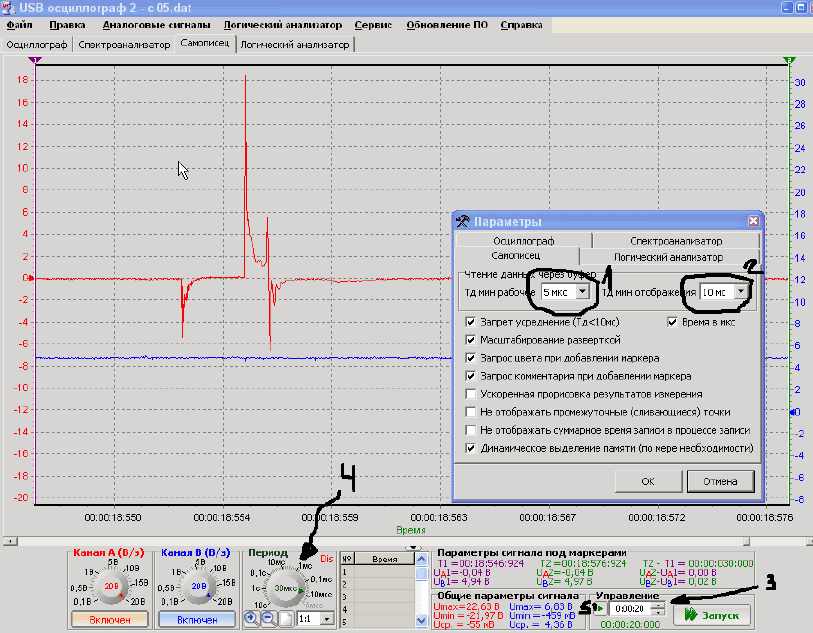Toggle the Время в мкс checkbox
The height and width of the screenshot is (633, 813).
pos(672,322)
